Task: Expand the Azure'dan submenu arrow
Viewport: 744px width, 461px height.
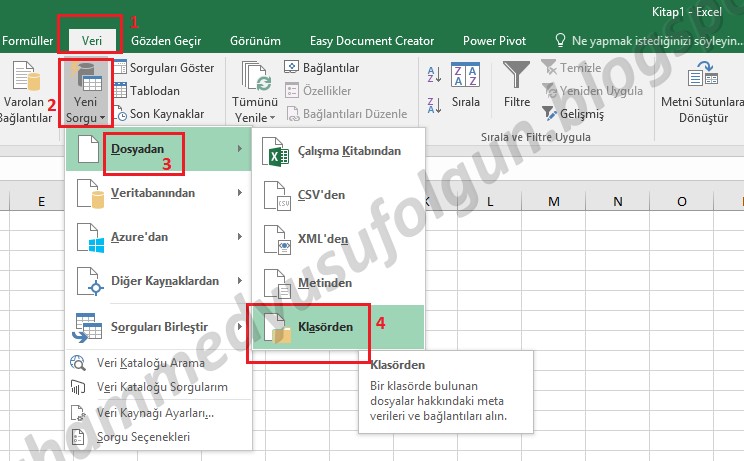Action: [240, 237]
